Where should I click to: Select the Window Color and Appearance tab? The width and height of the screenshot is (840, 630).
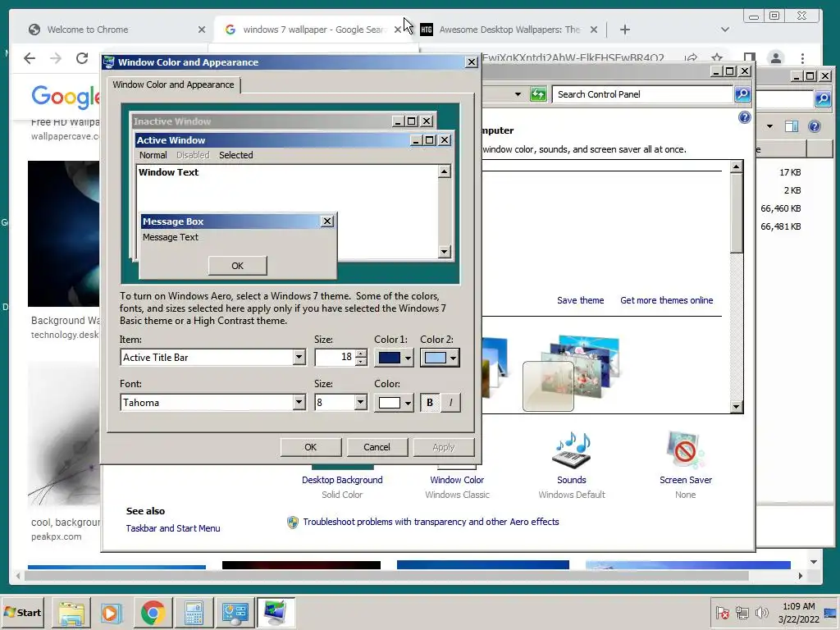173,84
